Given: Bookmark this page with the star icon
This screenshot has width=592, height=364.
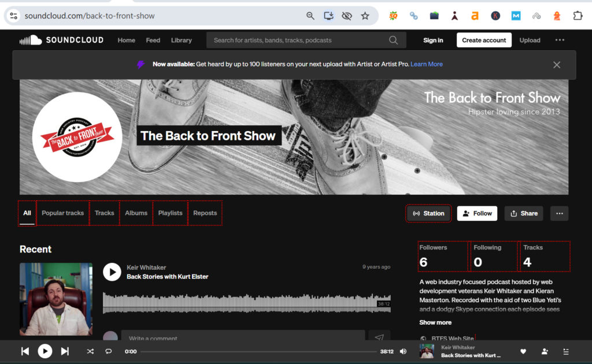Looking at the screenshot, I should [365, 16].
